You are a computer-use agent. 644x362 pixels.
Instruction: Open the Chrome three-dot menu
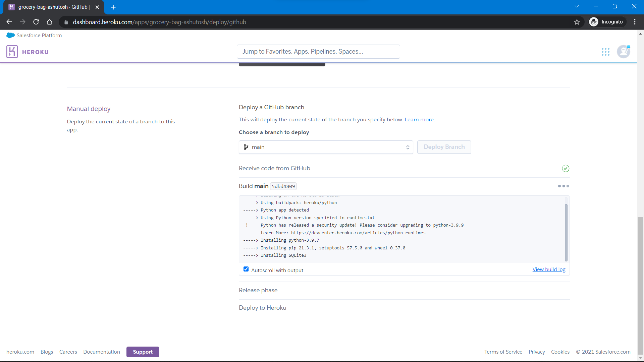click(x=635, y=22)
